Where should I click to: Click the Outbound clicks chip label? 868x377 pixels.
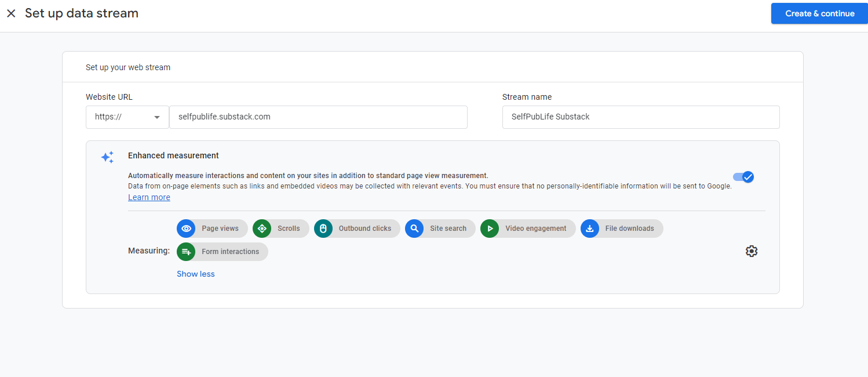coord(365,229)
